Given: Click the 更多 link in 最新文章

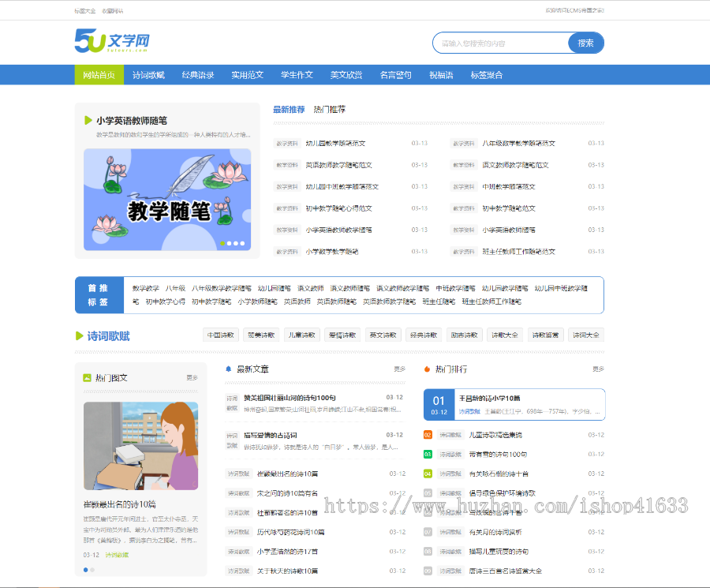Looking at the screenshot, I should tap(400, 369).
